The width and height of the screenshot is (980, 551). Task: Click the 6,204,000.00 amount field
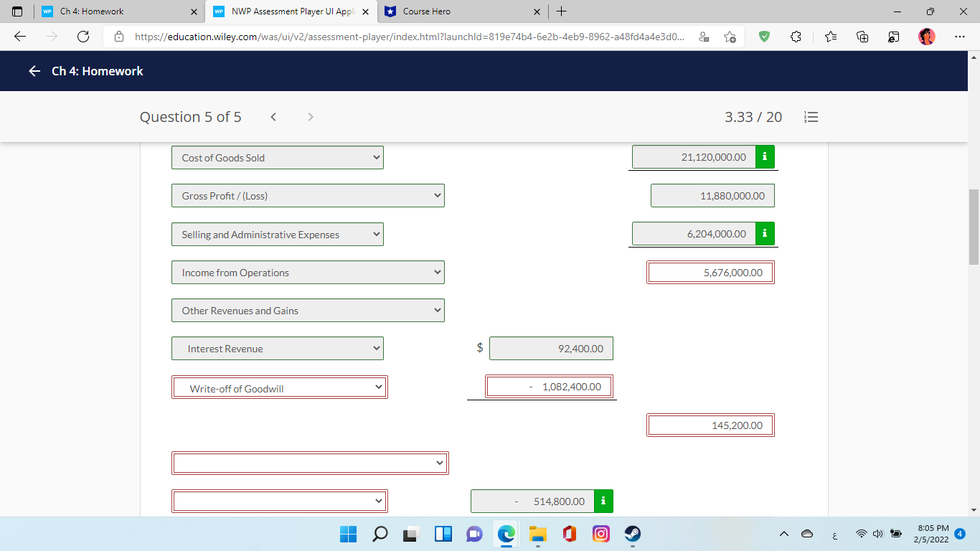(x=694, y=233)
